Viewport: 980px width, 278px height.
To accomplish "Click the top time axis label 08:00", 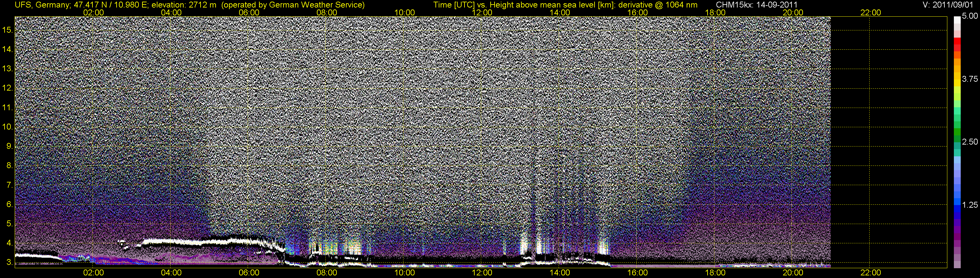I will pos(326,12).
